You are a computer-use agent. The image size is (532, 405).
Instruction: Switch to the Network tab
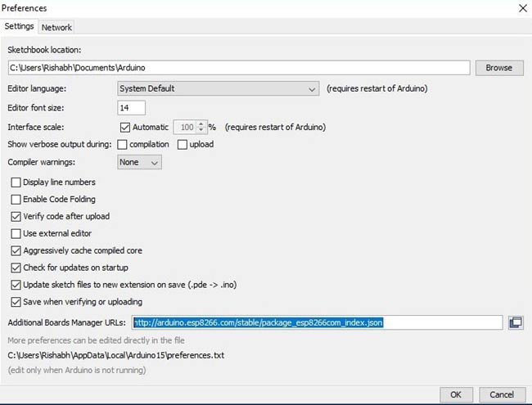56,27
